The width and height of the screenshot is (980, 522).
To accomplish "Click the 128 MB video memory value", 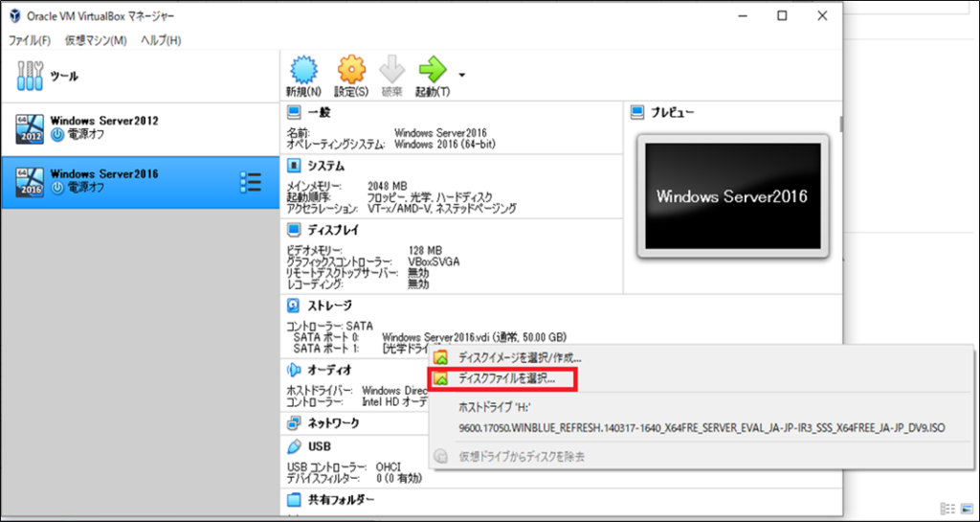I will 425,251.
